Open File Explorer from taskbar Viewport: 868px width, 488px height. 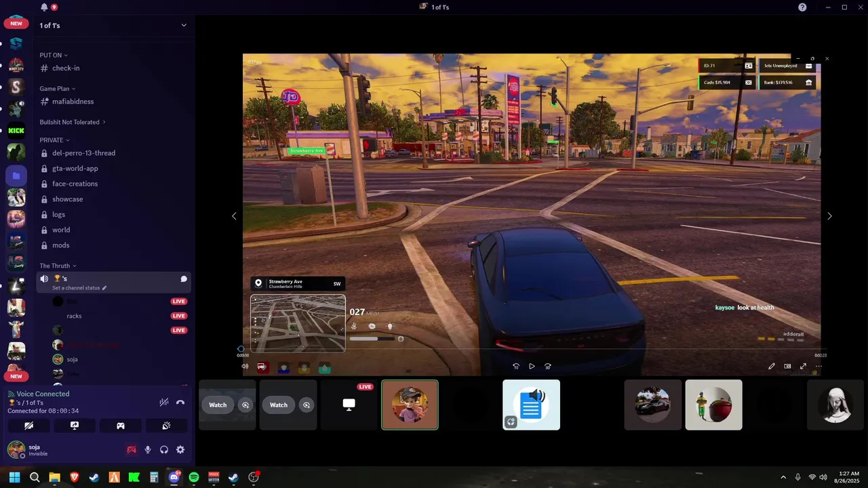54,477
